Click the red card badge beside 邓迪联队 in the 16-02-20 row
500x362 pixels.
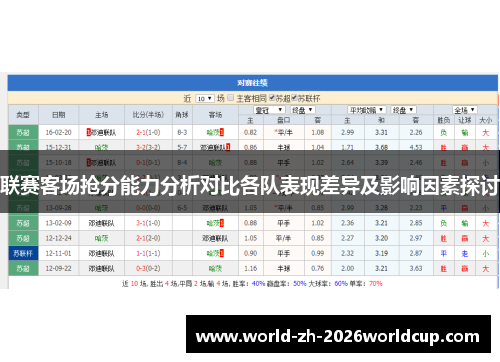point(89,132)
